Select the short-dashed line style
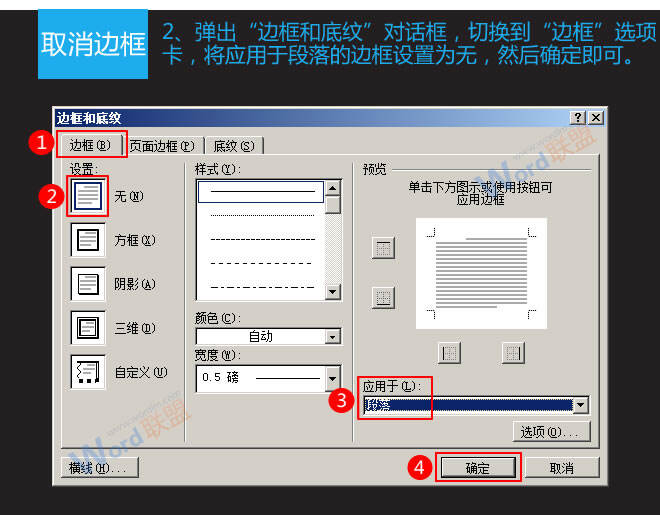This screenshot has height=515, width=660. pyautogui.click(x=262, y=239)
